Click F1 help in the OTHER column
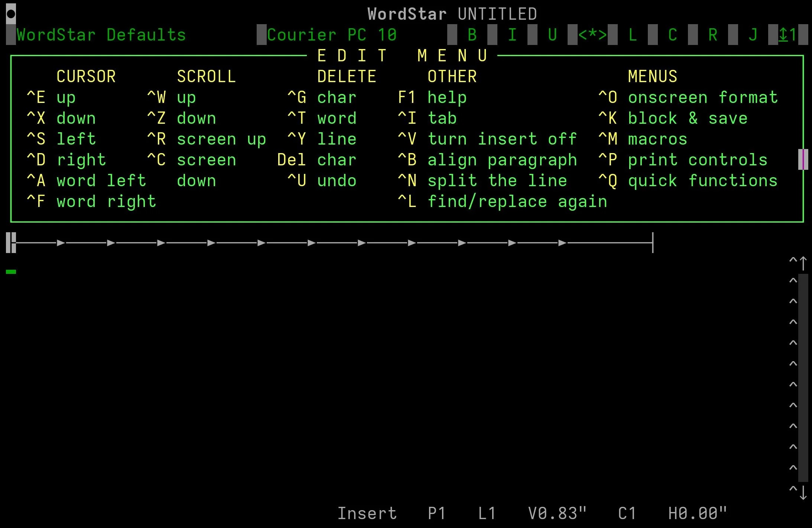The width and height of the screenshot is (812, 528). (432, 97)
